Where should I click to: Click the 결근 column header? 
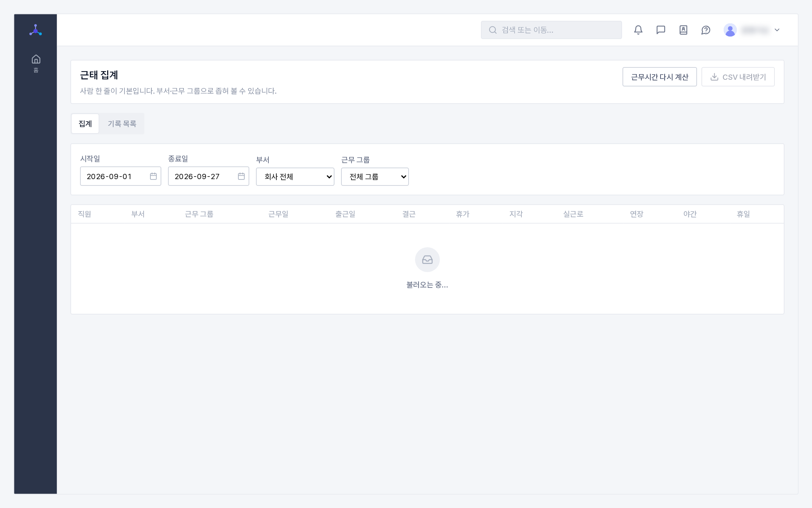(409, 214)
